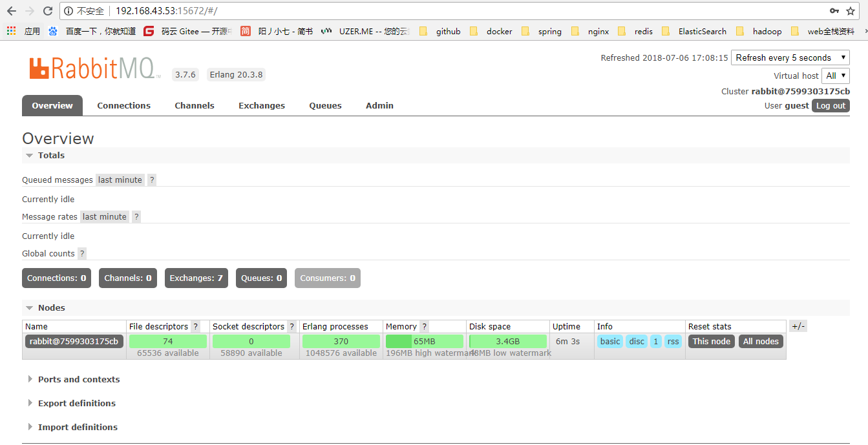Open the spring bookmark folder

tap(542, 31)
